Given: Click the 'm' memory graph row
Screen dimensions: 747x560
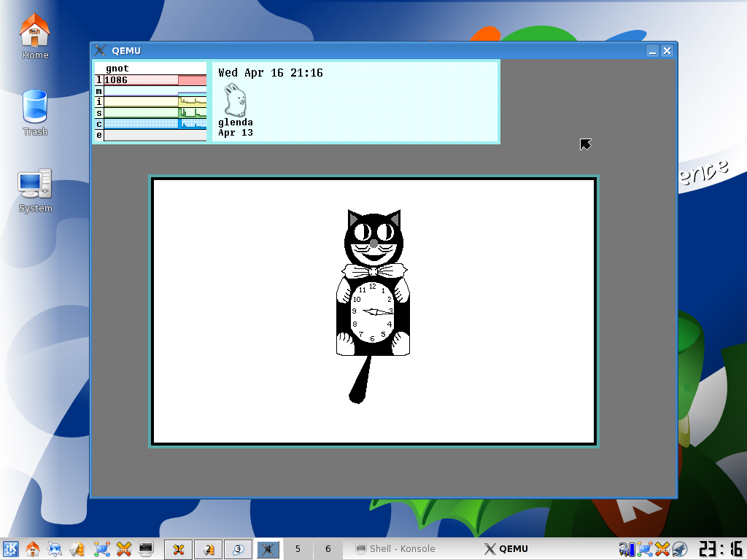Looking at the screenshot, I should tap(151, 91).
